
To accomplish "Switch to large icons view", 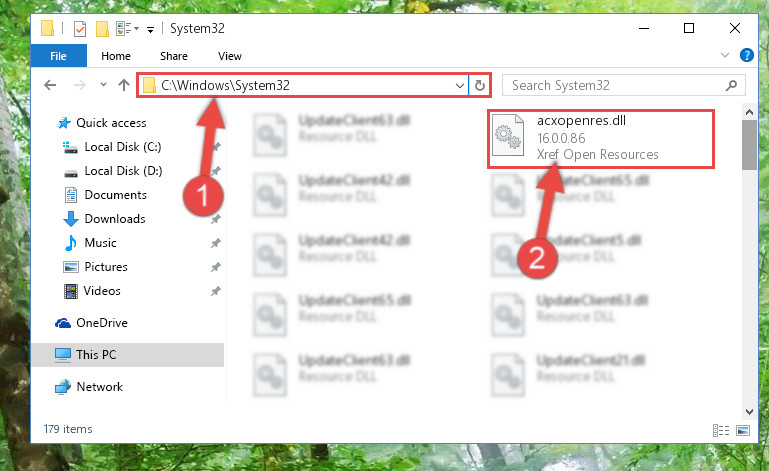I will [743, 430].
